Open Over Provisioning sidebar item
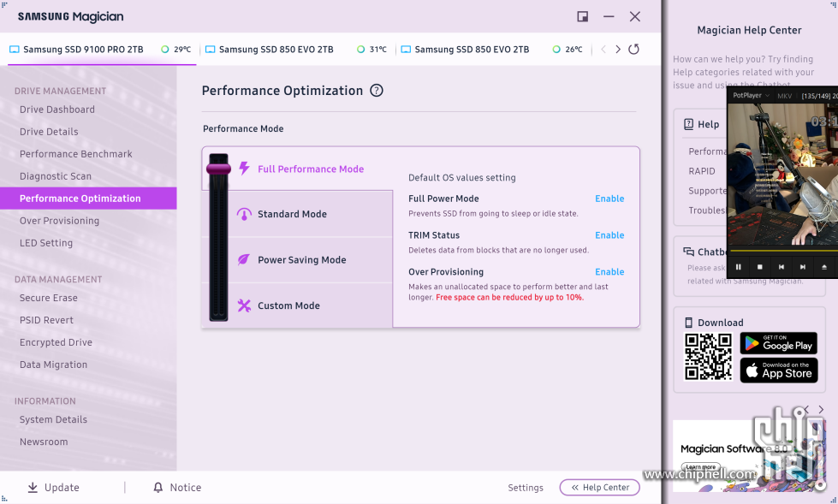The width and height of the screenshot is (838, 504). click(59, 221)
